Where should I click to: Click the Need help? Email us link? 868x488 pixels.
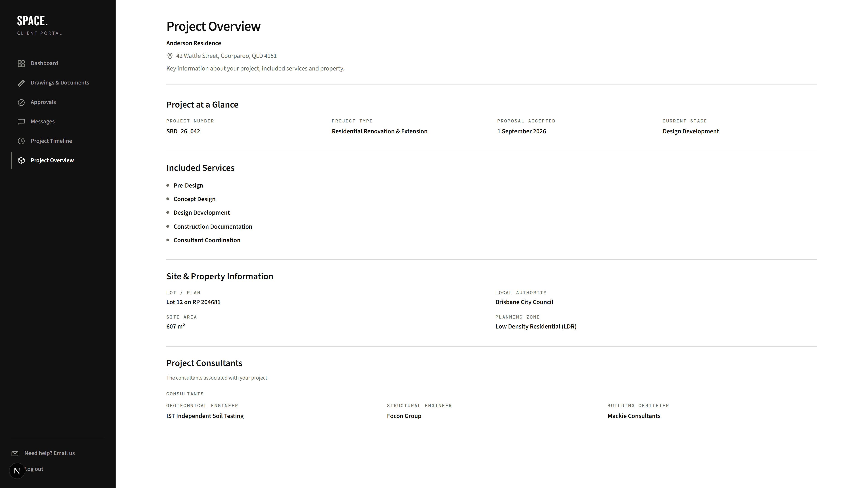(x=50, y=453)
